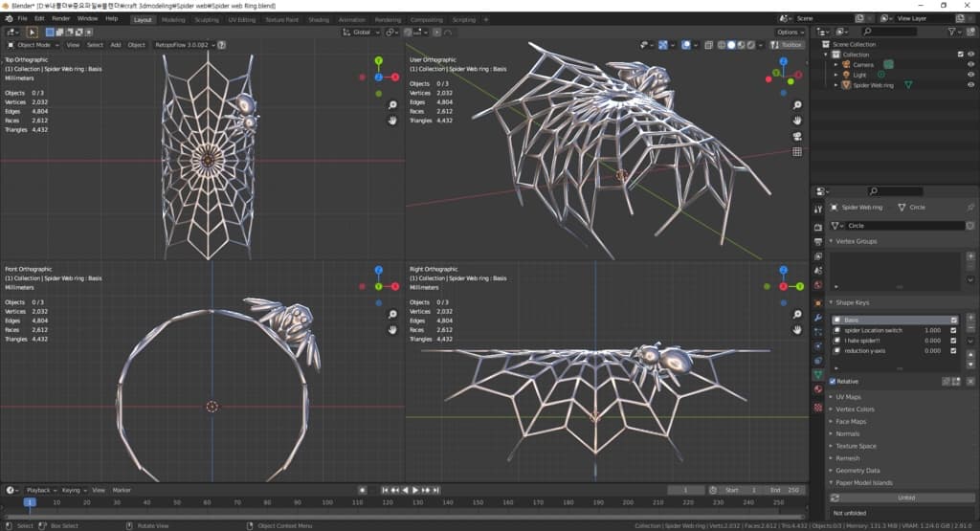The image size is (980, 531).
Task: Expand Spider Web ring in the outliner
Action: 835,85
